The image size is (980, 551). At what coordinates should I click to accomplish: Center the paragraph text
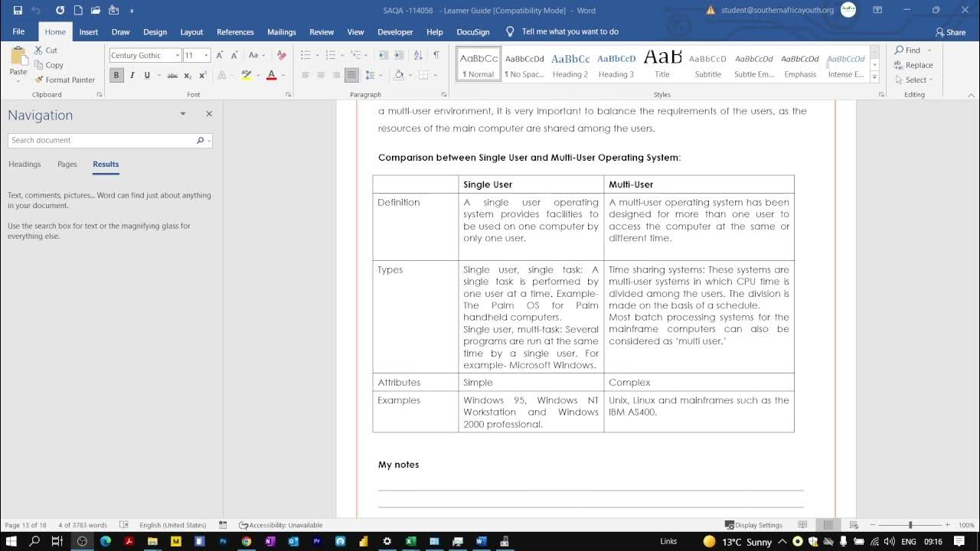point(321,75)
